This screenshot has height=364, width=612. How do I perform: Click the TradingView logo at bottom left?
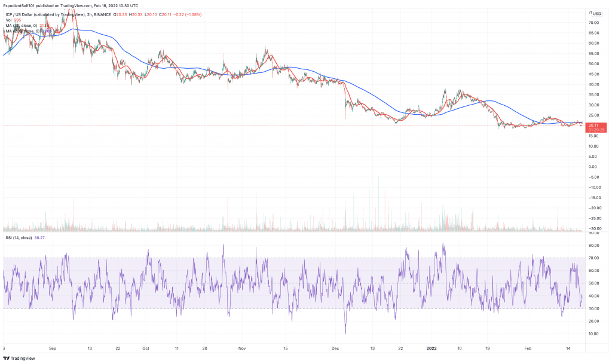[x=19, y=358]
